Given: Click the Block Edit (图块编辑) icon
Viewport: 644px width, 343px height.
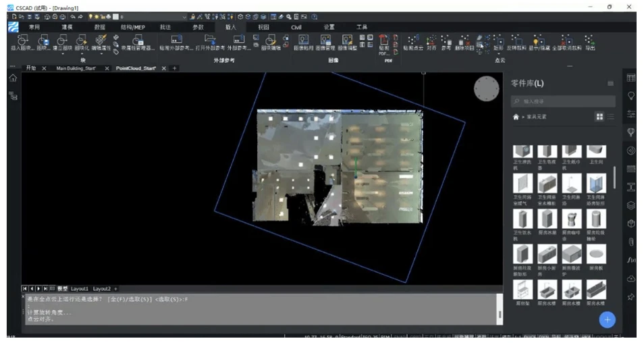Looking at the screenshot, I should [x=270, y=40].
